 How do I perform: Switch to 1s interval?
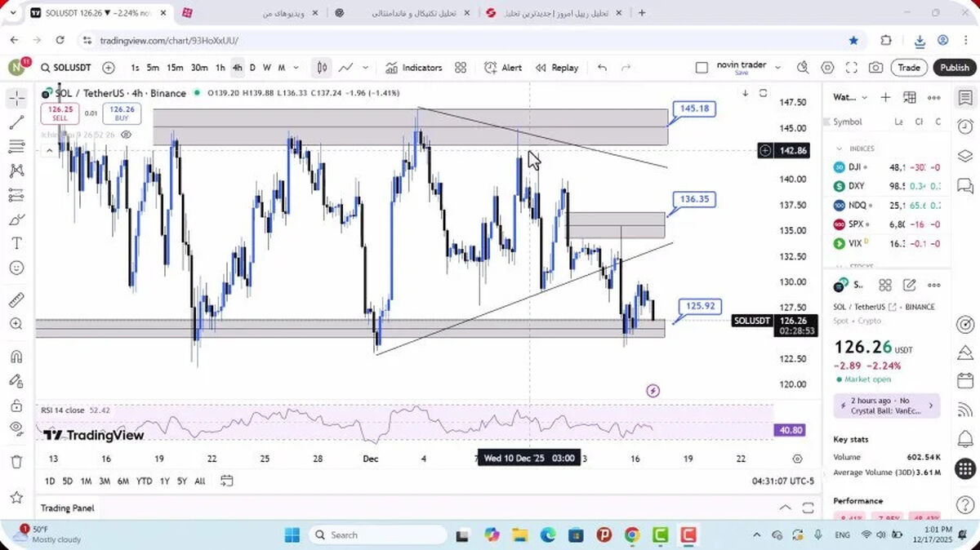135,68
